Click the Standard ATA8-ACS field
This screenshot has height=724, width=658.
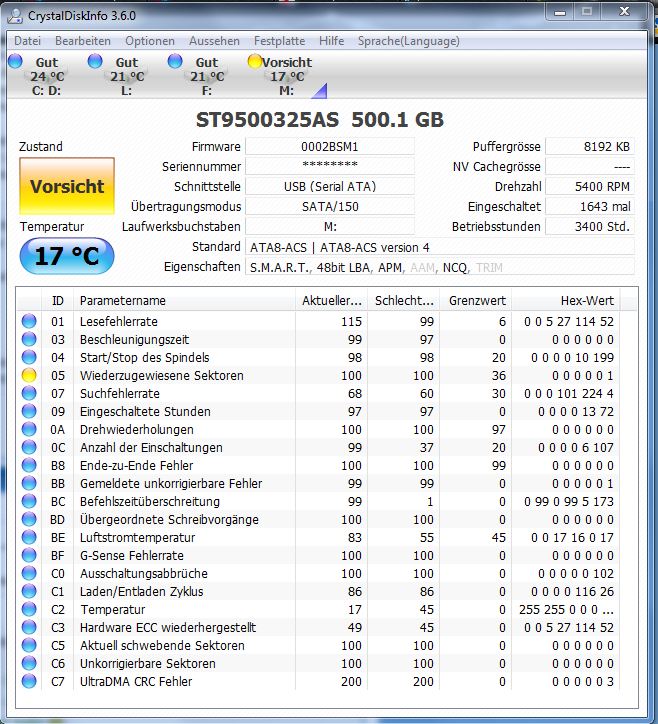click(x=440, y=247)
